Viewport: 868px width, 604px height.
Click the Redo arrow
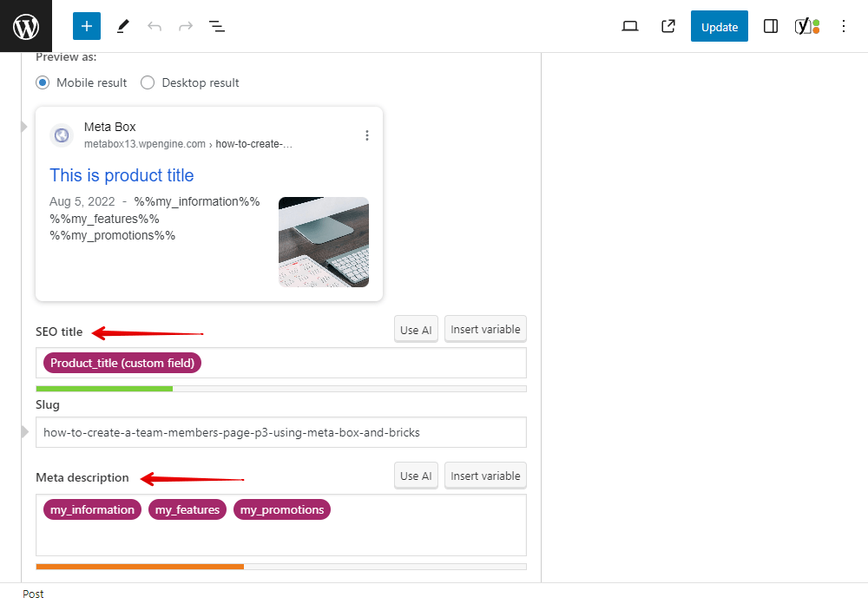185,26
